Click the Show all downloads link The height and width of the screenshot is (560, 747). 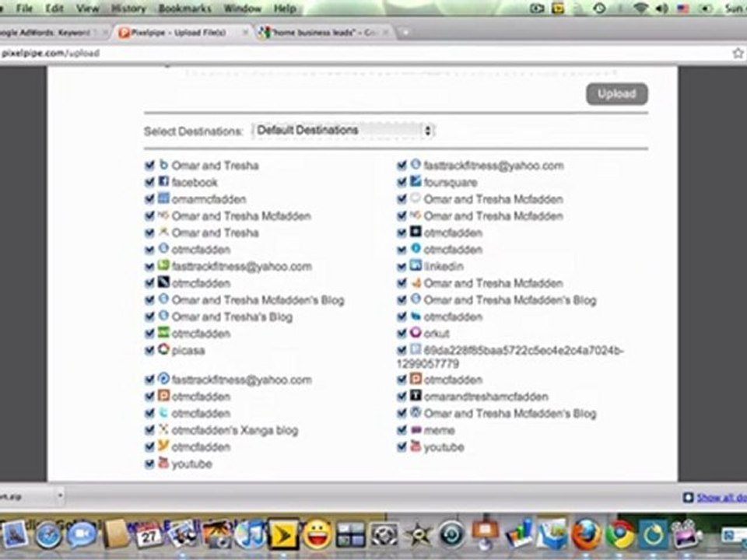click(721, 497)
